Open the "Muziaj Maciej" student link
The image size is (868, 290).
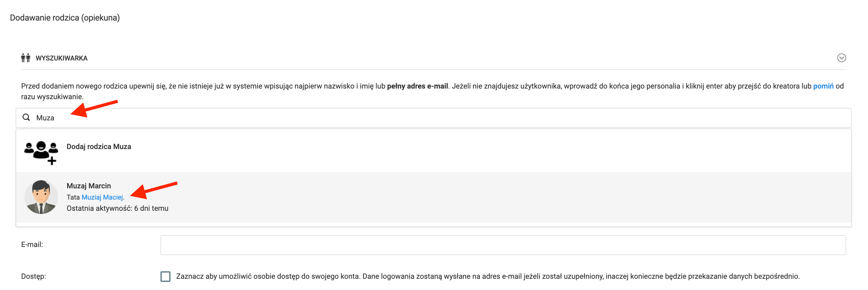102,197
